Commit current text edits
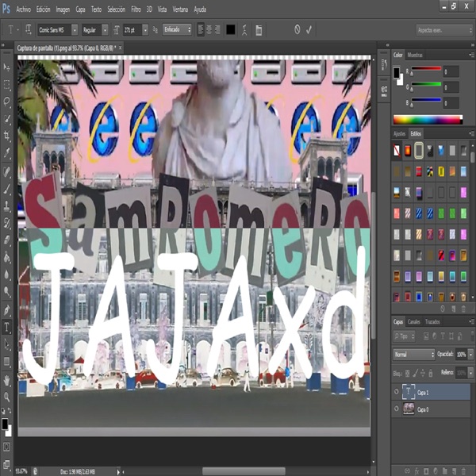The image size is (476, 476). click(x=309, y=29)
